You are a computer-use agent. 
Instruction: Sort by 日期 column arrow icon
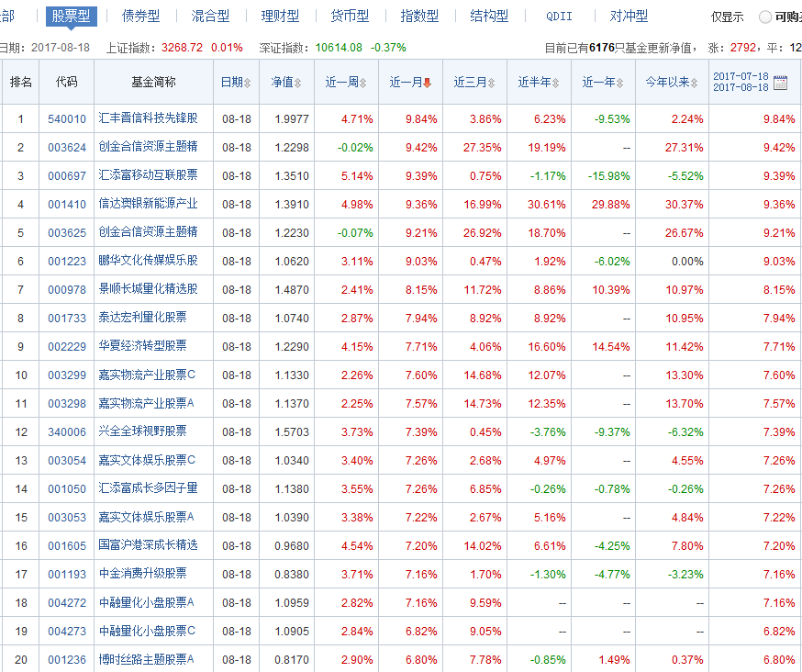coord(247,83)
